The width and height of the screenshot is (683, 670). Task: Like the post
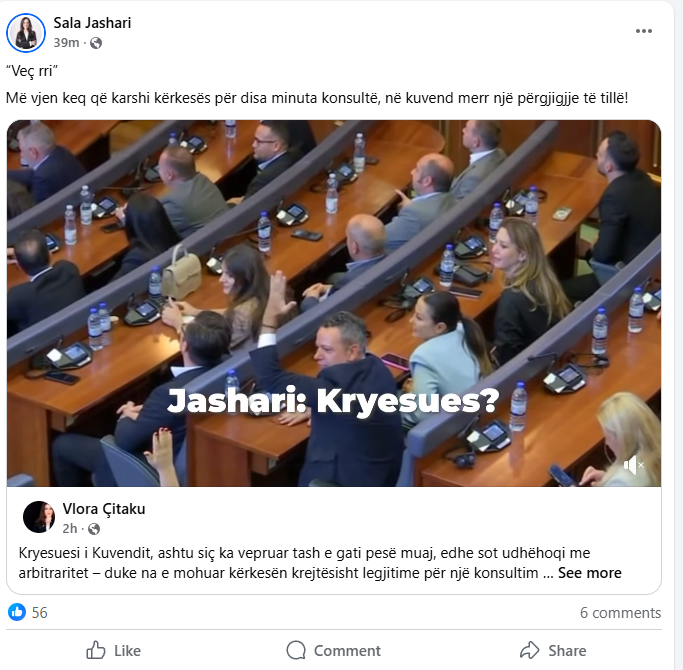(x=113, y=650)
